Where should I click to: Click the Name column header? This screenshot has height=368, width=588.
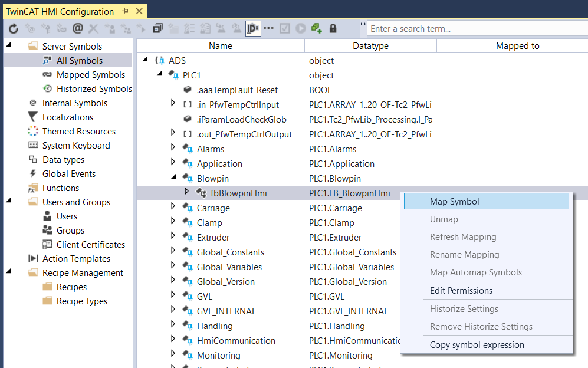221,46
